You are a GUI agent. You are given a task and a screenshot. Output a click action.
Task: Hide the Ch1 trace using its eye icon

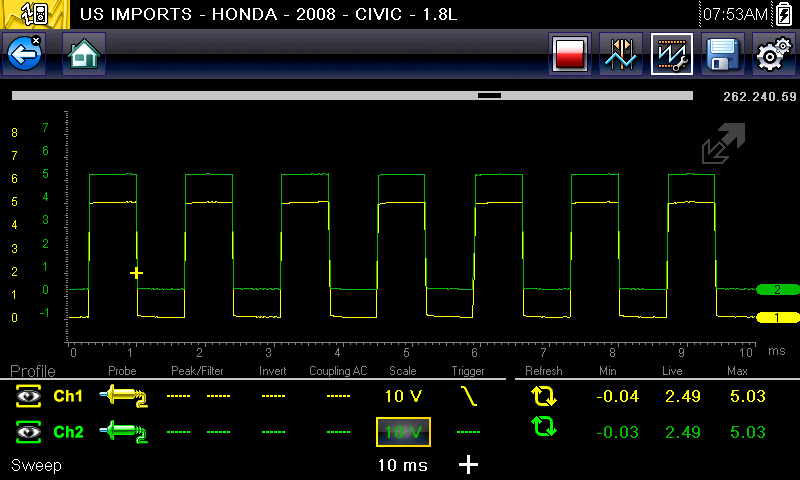[28, 396]
